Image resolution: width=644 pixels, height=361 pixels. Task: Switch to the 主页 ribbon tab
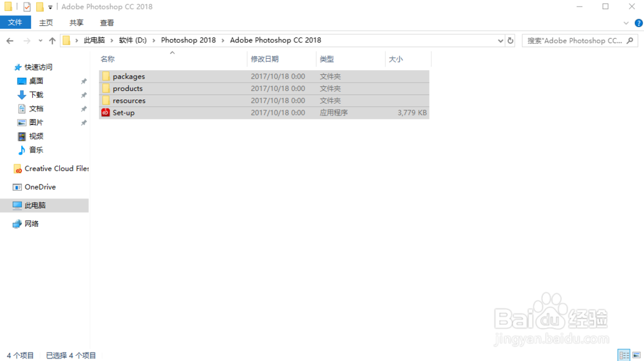pyautogui.click(x=46, y=23)
